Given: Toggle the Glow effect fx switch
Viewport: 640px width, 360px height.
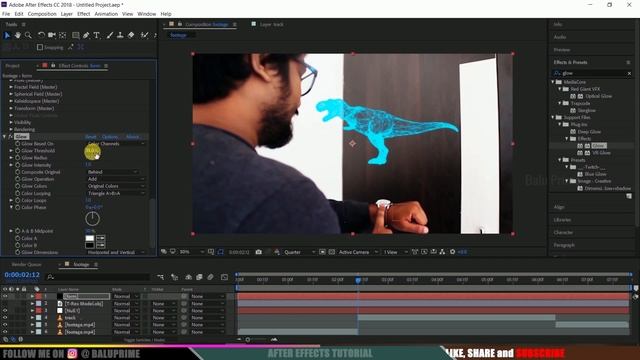Looking at the screenshot, I should (11, 137).
